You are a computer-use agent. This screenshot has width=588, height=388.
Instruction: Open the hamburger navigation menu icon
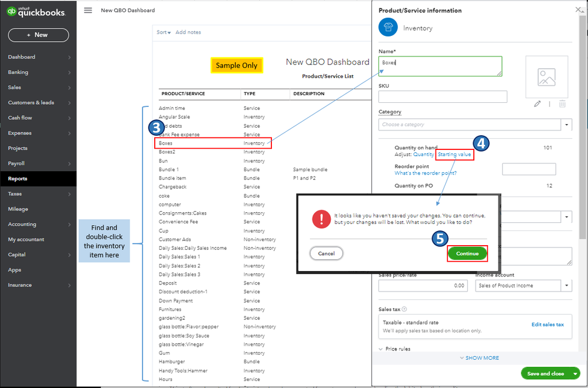[88, 11]
